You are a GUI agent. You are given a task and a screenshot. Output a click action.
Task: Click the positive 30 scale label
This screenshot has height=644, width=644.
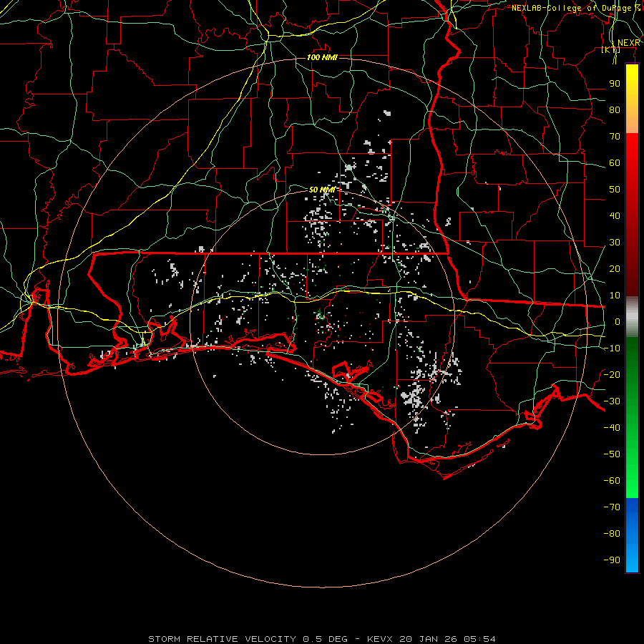[615, 243]
